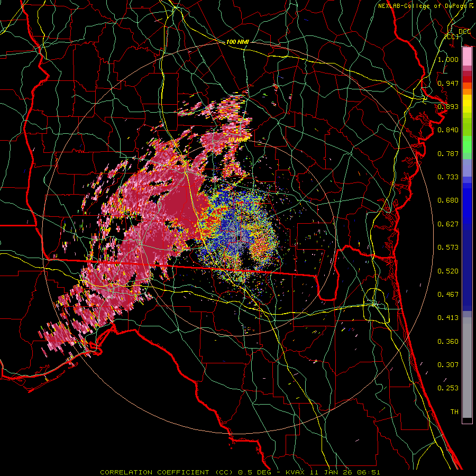The height and width of the screenshot is (476, 476).
Task: Click the Correlation Coefficient KVAX caption at bottom
Action: pos(240,472)
